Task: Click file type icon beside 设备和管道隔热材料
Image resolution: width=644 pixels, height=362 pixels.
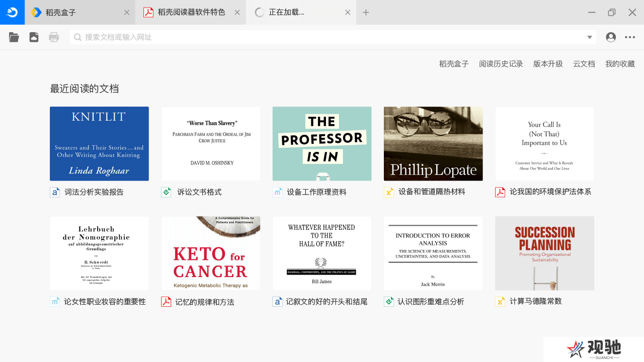Action: click(x=389, y=192)
